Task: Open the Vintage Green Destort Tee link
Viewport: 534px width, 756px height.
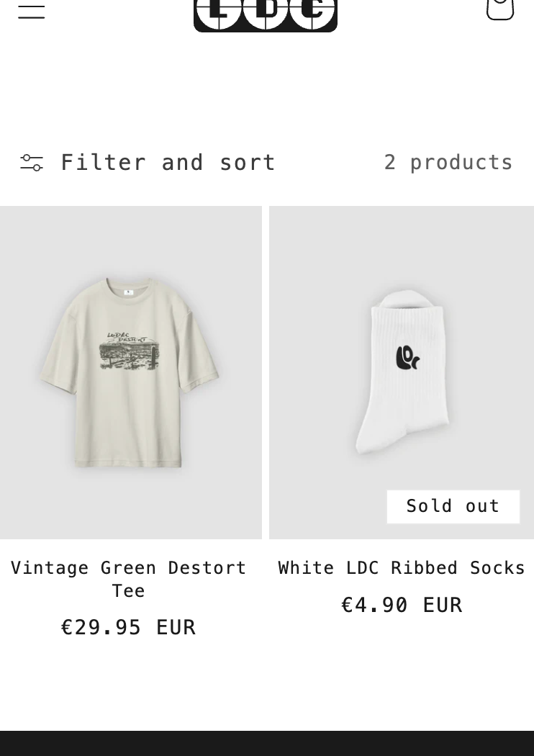Action: point(129,568)
